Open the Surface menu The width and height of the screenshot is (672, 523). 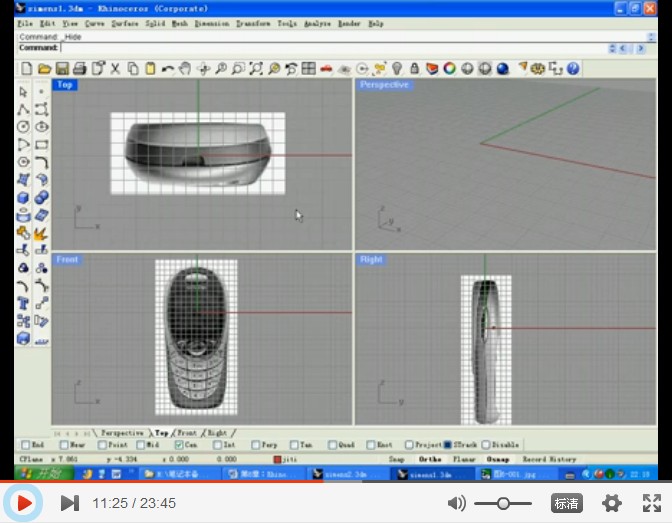(x=125, y=24)
